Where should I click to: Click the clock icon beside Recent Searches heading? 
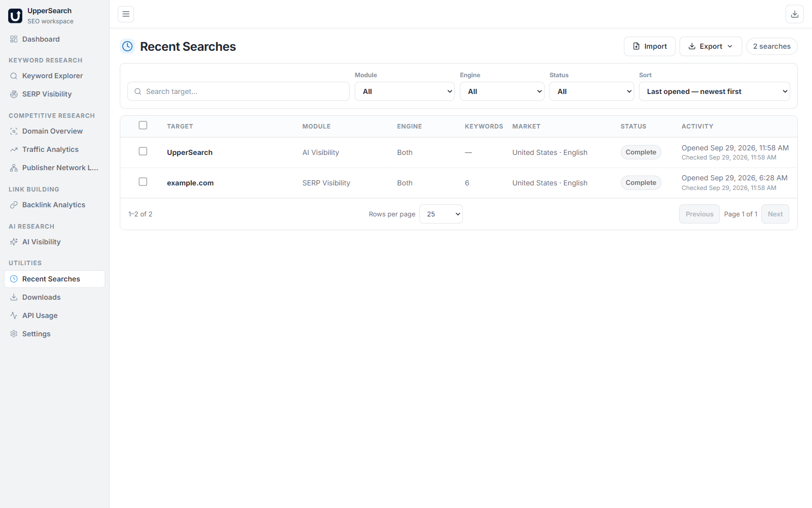127,46
